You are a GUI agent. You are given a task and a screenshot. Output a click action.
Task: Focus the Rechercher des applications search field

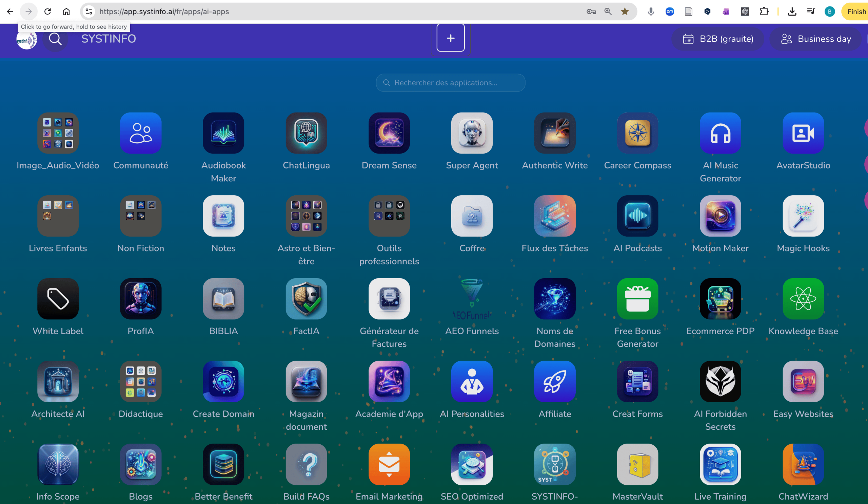click(451, 83)
